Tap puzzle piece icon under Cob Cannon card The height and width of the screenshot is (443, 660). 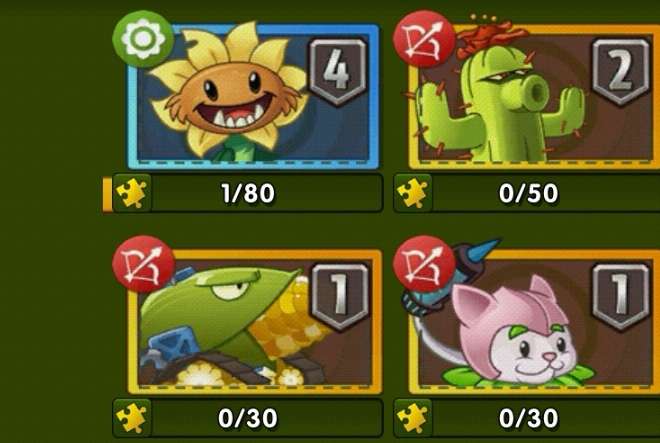click(131, 418)
